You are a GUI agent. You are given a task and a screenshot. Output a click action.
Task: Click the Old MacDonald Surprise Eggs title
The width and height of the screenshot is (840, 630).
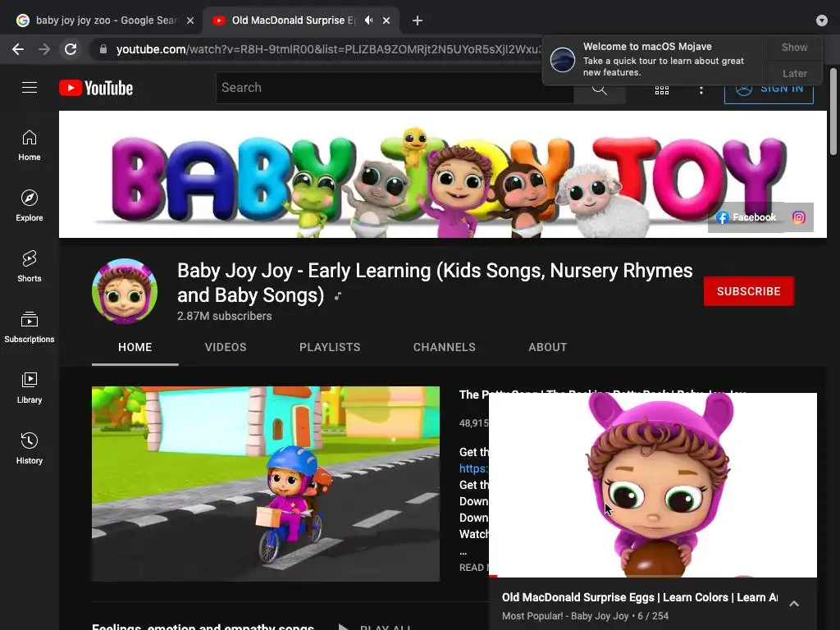[x=640, y=597]
